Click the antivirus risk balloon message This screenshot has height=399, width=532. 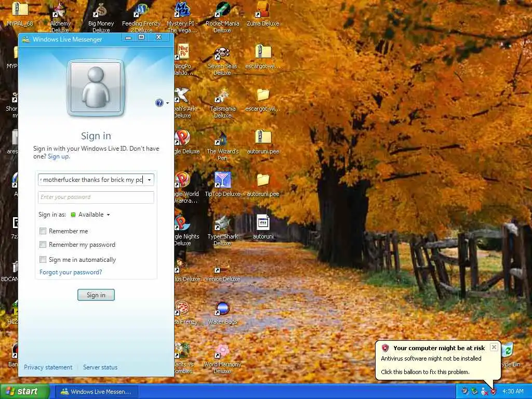(437, 361)
